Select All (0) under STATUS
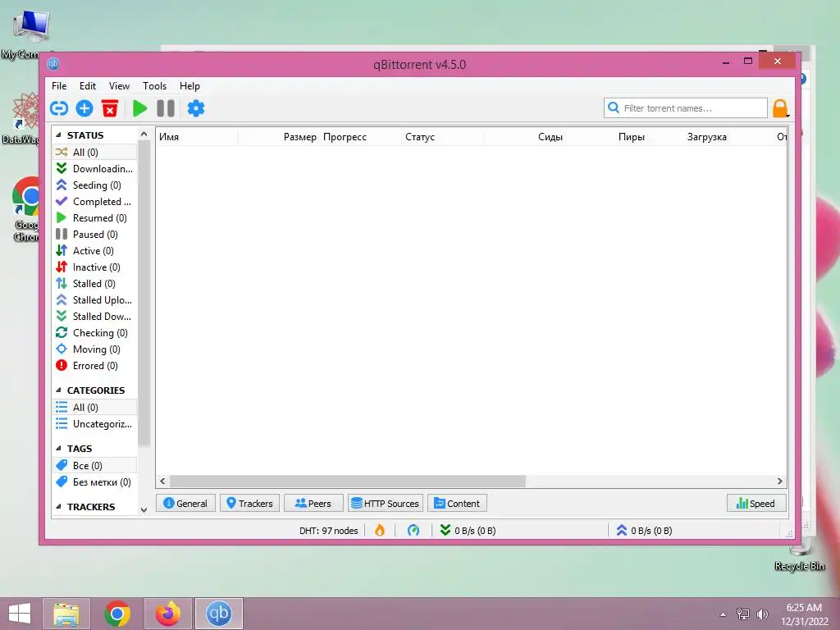 (x=95, y=152)
